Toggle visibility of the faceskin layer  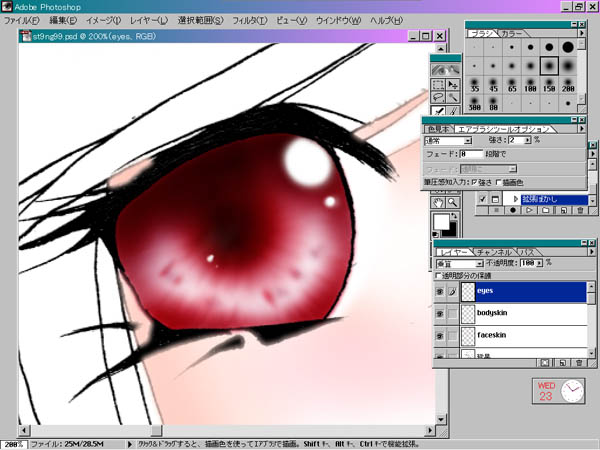point(440,336)
